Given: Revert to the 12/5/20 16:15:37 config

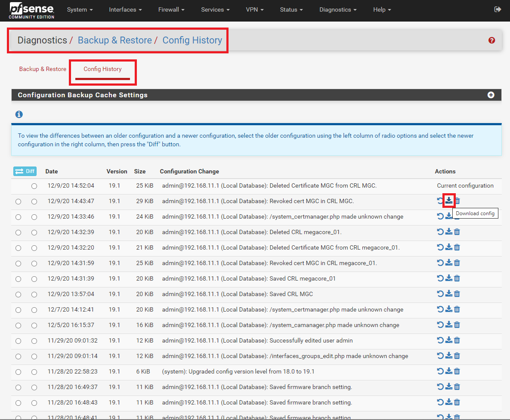Looking at the screenshot, I should tap(440, 324).
